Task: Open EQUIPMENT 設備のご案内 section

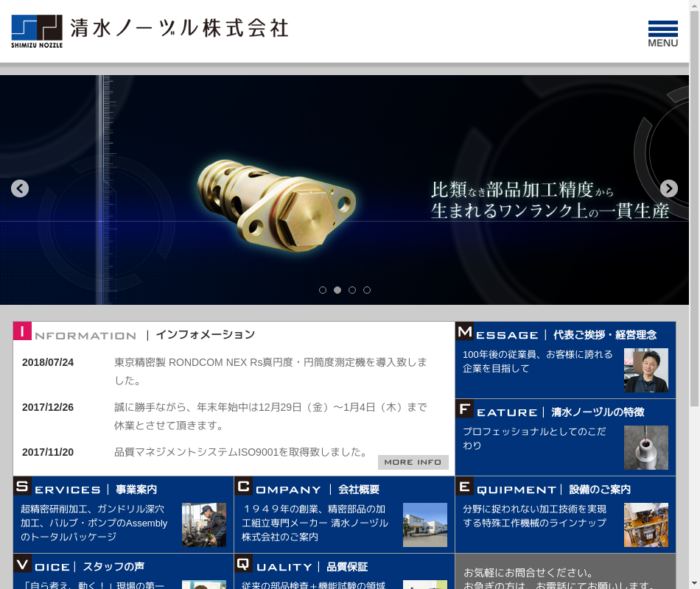Action: pyautogui.click(x=553, y=490)
